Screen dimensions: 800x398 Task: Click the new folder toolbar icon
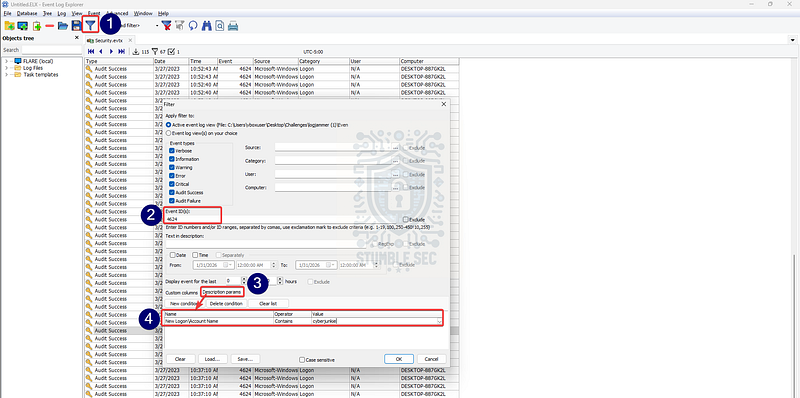point(9,26)
